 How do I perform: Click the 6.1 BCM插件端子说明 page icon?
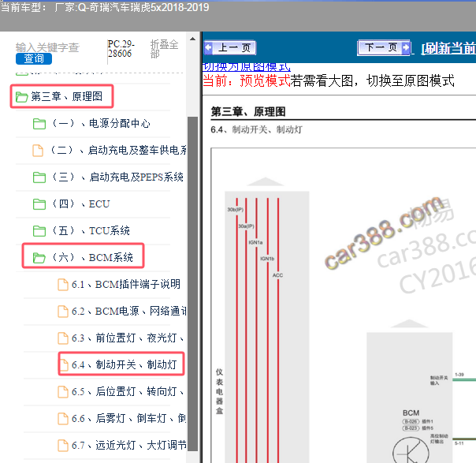pyautogui.click(x=63, y=285)
